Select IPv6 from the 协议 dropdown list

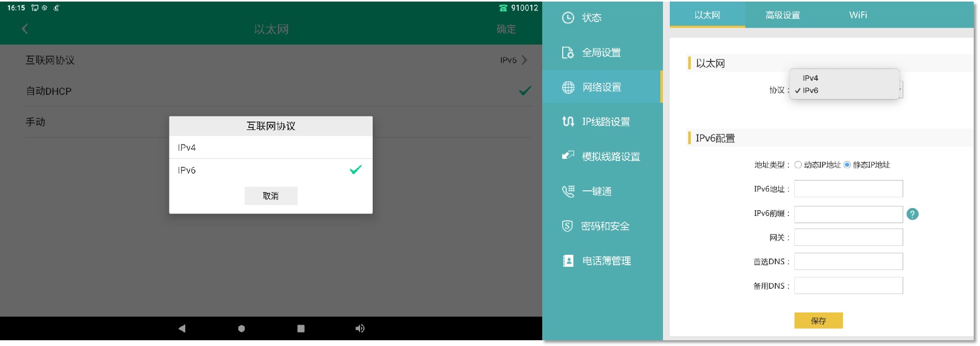coord(844,90)
